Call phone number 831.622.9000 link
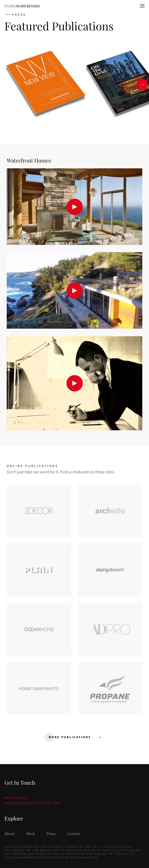The image size is (149, 868). pyautogui.click(x=15, y=797)
